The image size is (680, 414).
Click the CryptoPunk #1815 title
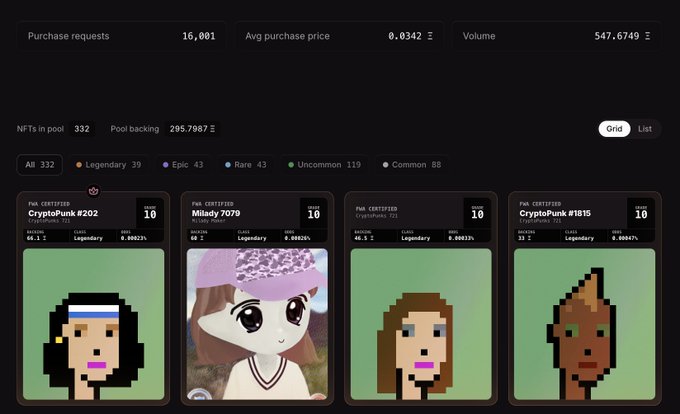pyautogui.click(x=555, y=213)
